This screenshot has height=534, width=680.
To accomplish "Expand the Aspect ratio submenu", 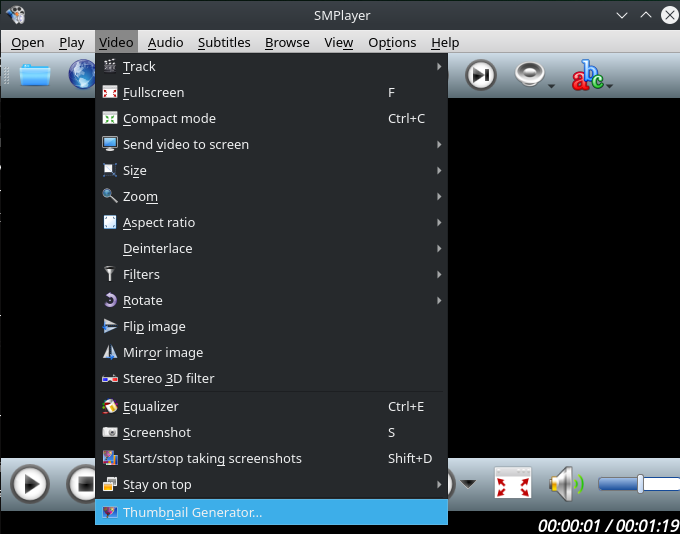I will pos(271,223).
